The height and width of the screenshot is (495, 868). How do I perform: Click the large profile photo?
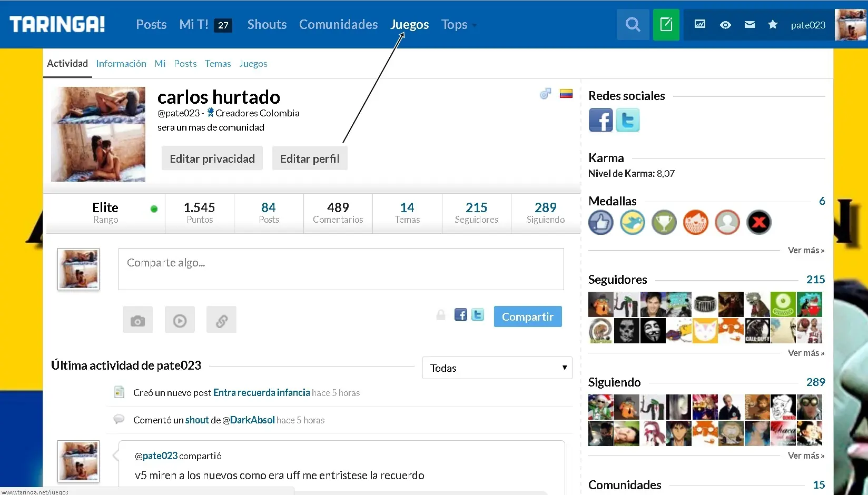point(98,134)
